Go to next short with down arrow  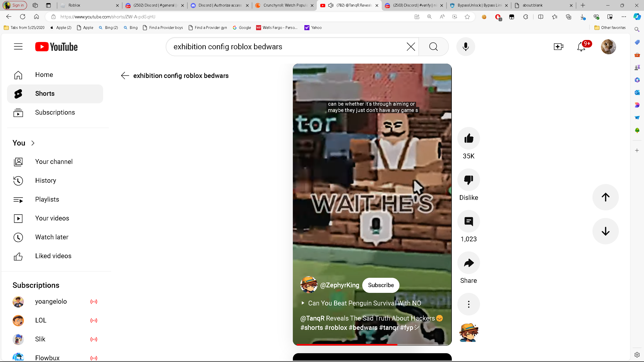pos(605,231)
